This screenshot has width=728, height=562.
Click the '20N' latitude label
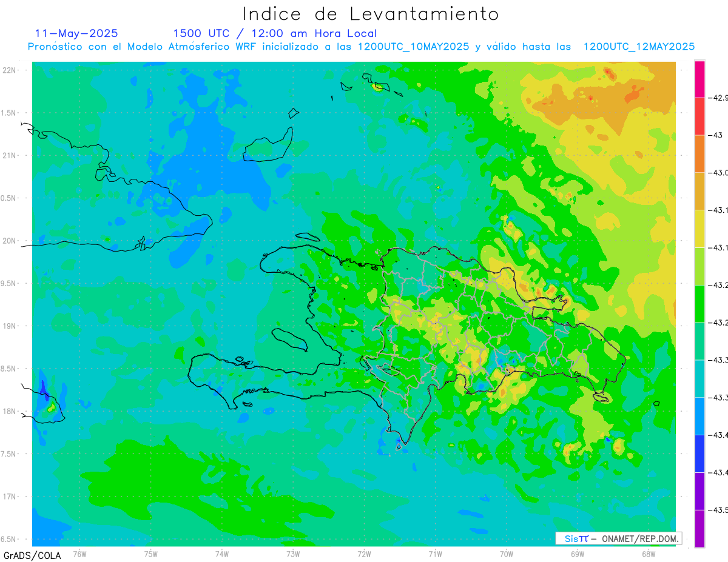click(x=9, y=241)
